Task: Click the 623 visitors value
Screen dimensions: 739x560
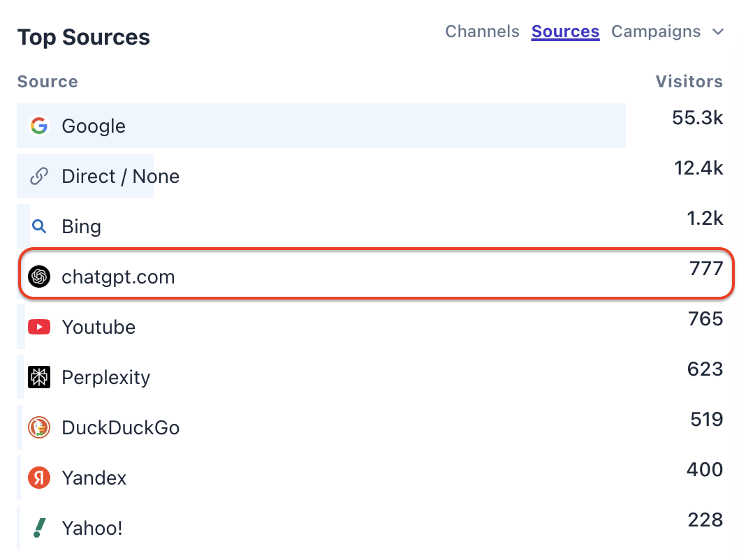Action: tap(705, 369)
